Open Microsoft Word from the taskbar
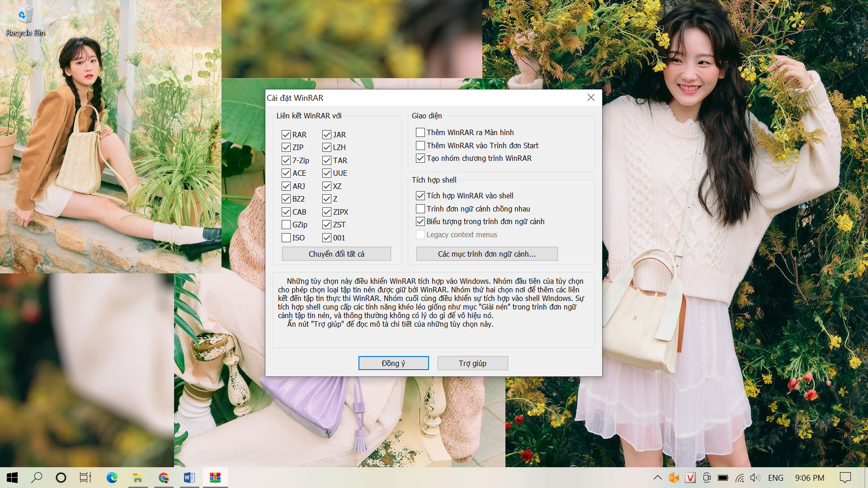868x488 pixels. (189, 478)
